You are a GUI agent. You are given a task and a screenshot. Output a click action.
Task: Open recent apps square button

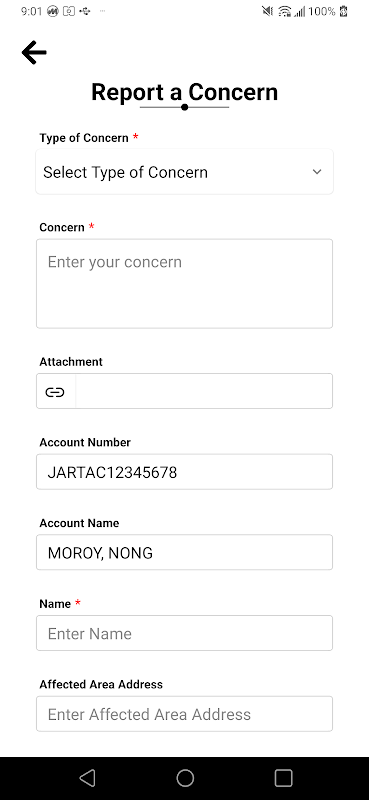pyautogui.click(x=283, y=778)
